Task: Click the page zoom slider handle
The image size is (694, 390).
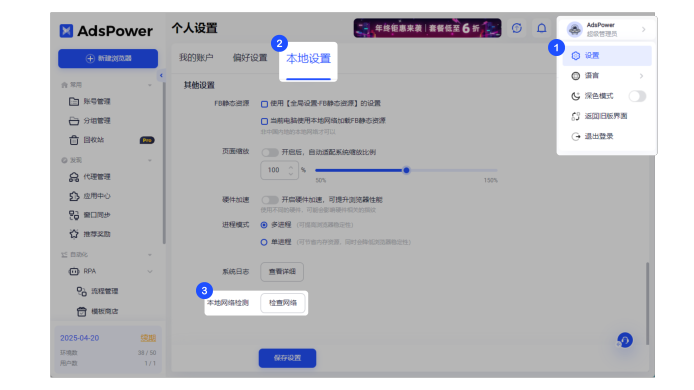Action: pos(406,170)
